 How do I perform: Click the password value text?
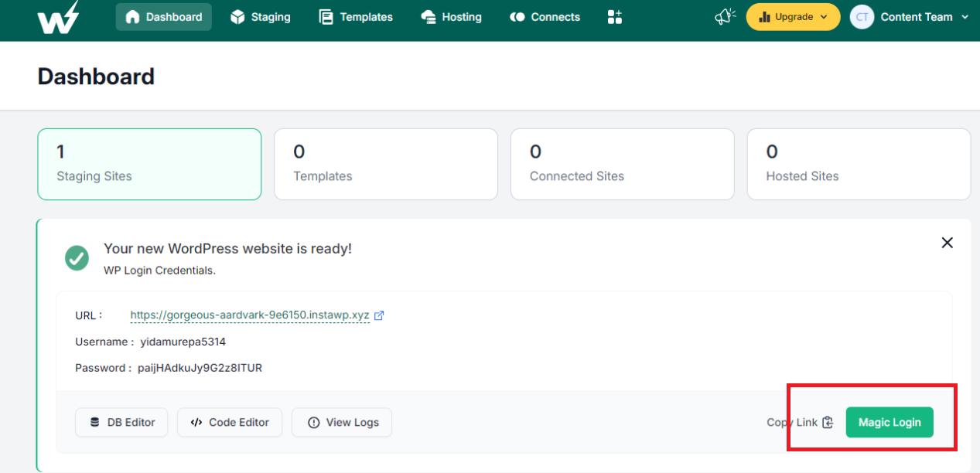(200, 368)
